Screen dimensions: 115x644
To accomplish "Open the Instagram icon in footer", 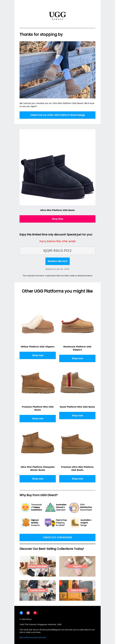I will pyautogui.click(x=28, y=613).
